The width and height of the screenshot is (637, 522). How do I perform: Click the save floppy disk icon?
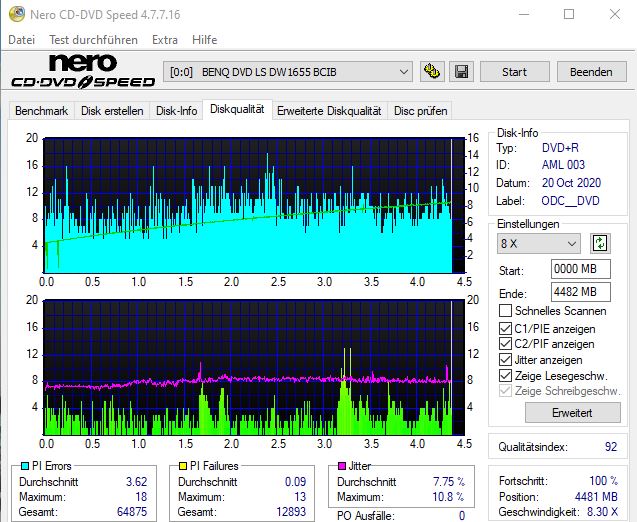coord(461,72)
